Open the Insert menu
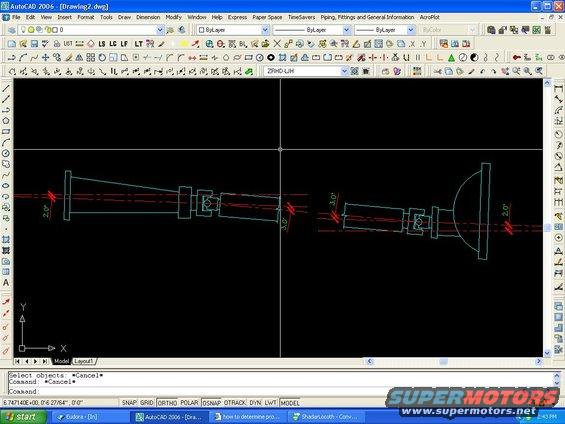Image resolution: width=565 pixels, height=424 pixels. 64,17
